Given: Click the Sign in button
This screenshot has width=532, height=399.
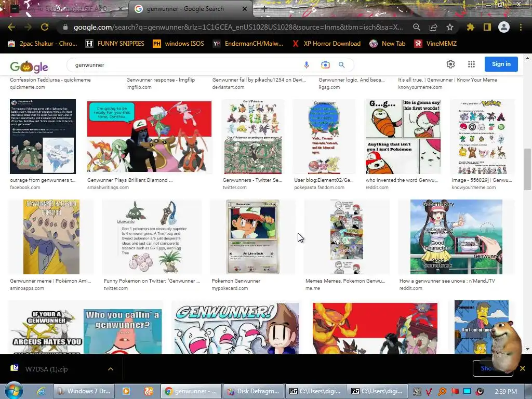Looking at the screenshot, I should [x=501, y=64].
